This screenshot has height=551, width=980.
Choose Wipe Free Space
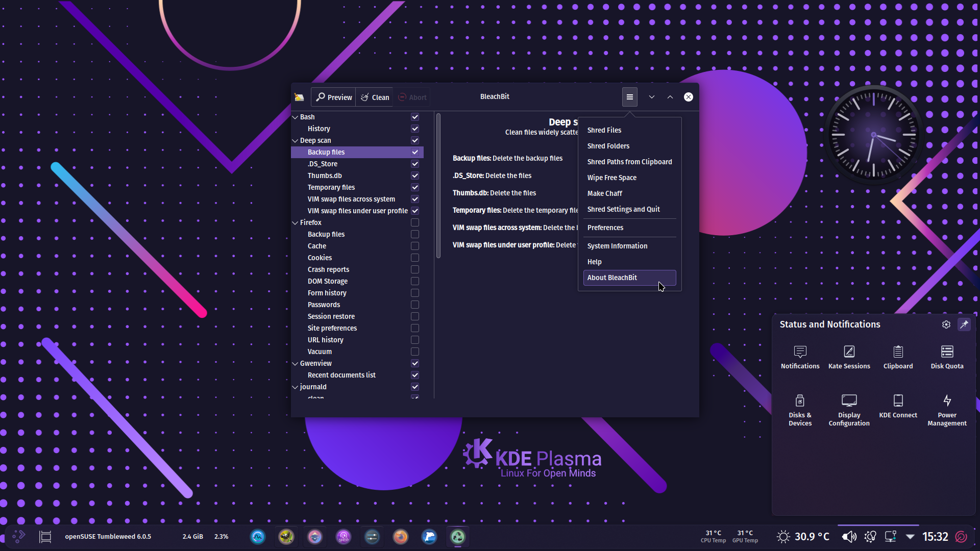[x=629, y=178]
